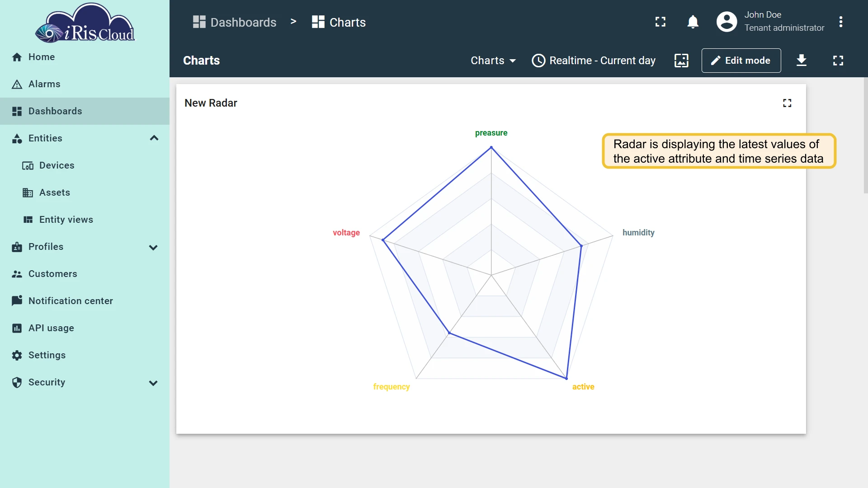Screen dimensions: 868x488
Task: Expand dashboard to fullscreen in toolbar
Action: 838,61
